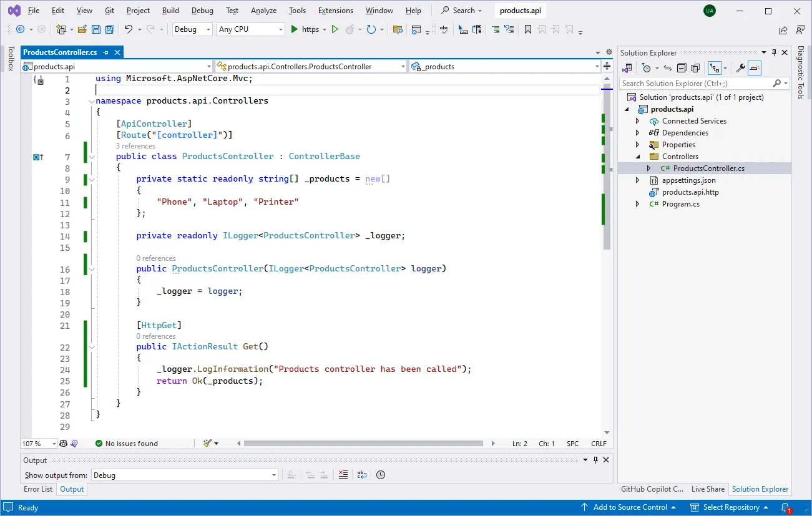Open the solution configurations dropdown showing Debug
This screenshot has height=516, width=812.
click(x=192, y=29)
